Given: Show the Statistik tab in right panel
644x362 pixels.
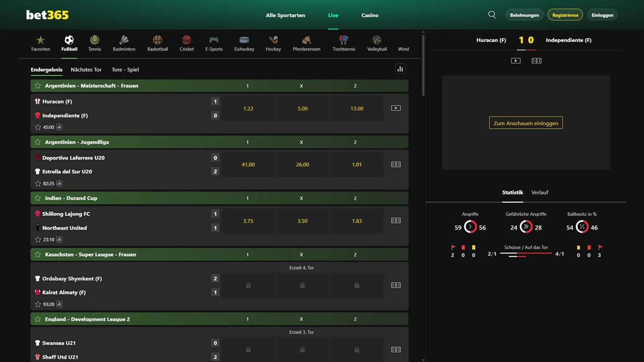Looking at the screenshot, I should pos(513,192).
